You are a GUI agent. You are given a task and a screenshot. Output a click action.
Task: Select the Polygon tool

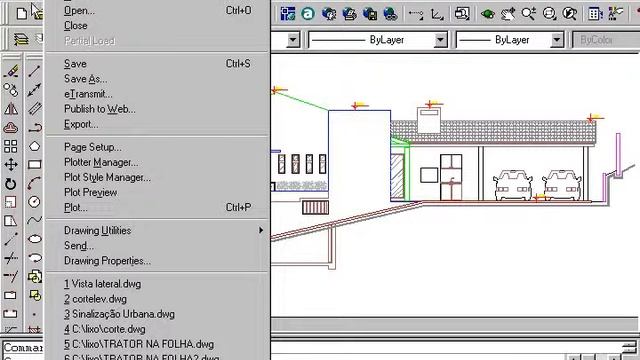pos(35,146)
